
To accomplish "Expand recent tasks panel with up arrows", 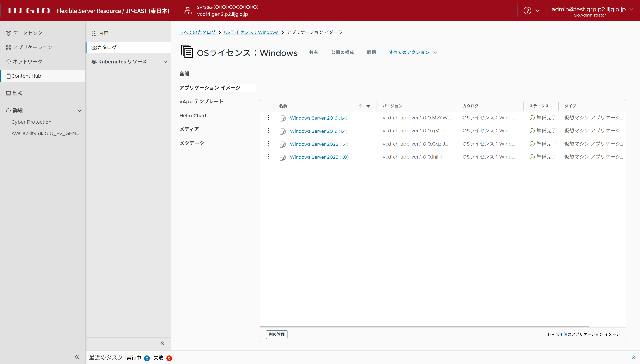I will pos(633,357).
